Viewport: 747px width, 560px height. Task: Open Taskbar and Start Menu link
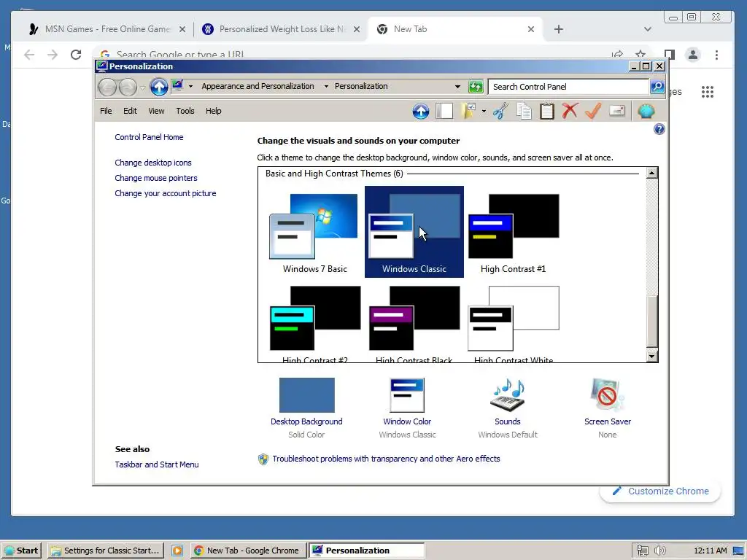[157, 464]
